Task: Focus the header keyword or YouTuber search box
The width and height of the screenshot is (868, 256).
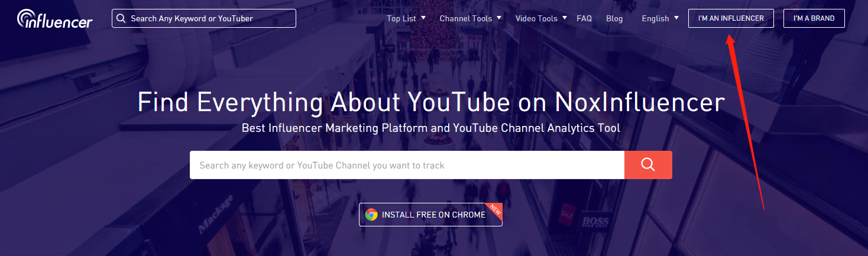Action: pyautogui.click(x=204, y=18)
